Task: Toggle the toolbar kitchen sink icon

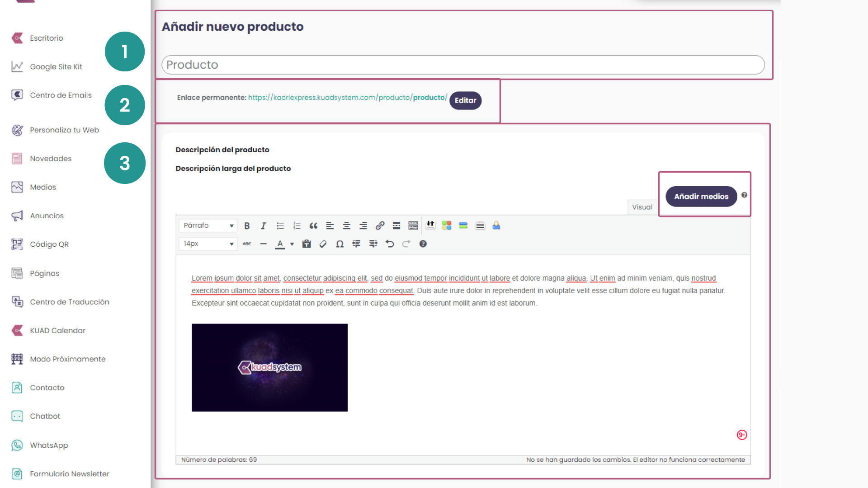Action: [x=413, y=225]
